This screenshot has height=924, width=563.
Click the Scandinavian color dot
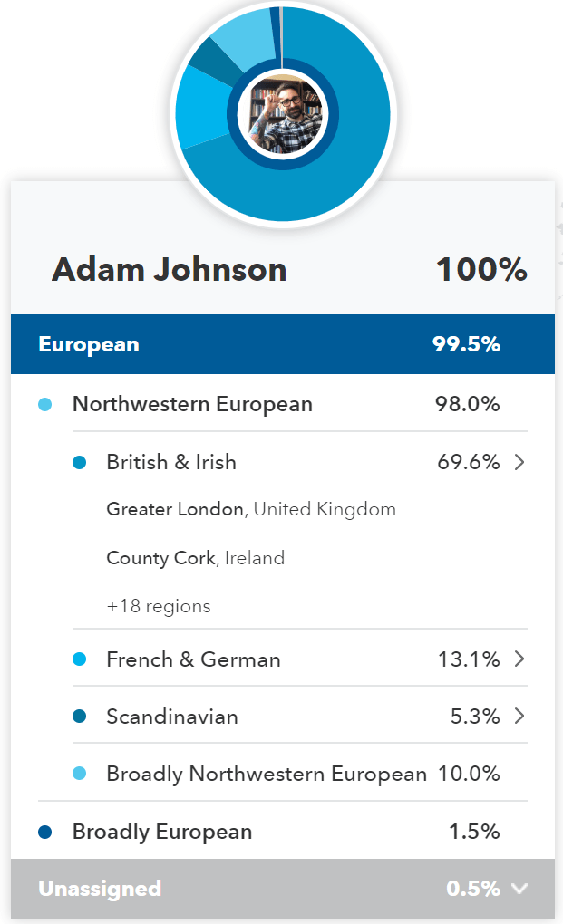pos(79,717)
